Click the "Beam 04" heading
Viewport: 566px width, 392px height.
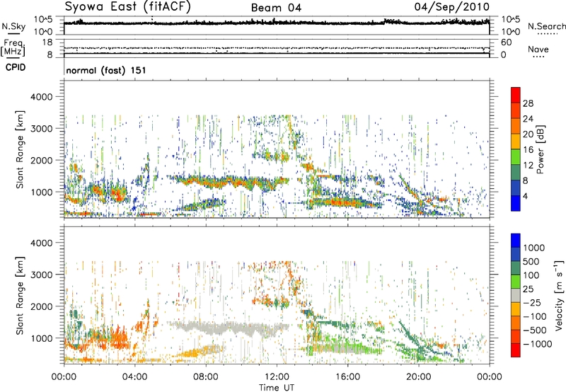276,8
